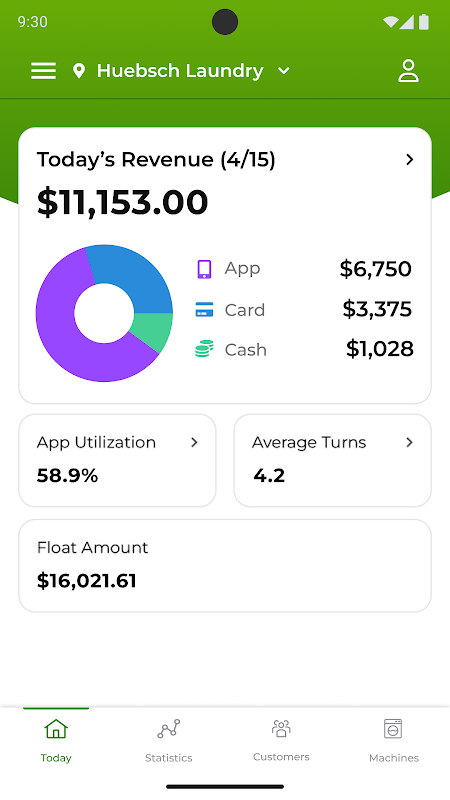Expand App Utilization chevron
This screenshot has height=800, width=450.
tap(194, 442)
